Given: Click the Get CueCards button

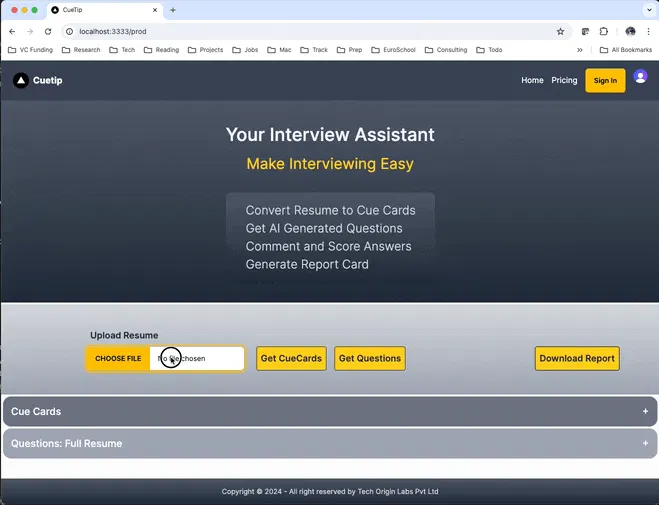Looking at the screenshot, I should tap(291, 358).
